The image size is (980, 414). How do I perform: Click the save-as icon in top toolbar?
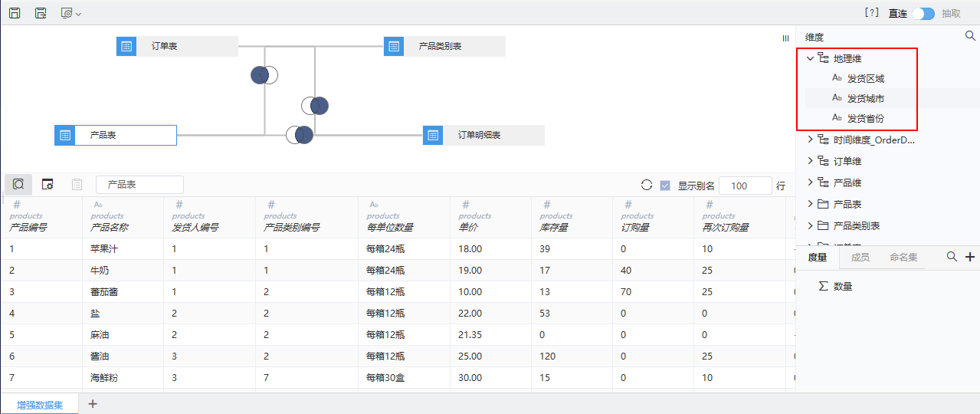tap(41, 13)
